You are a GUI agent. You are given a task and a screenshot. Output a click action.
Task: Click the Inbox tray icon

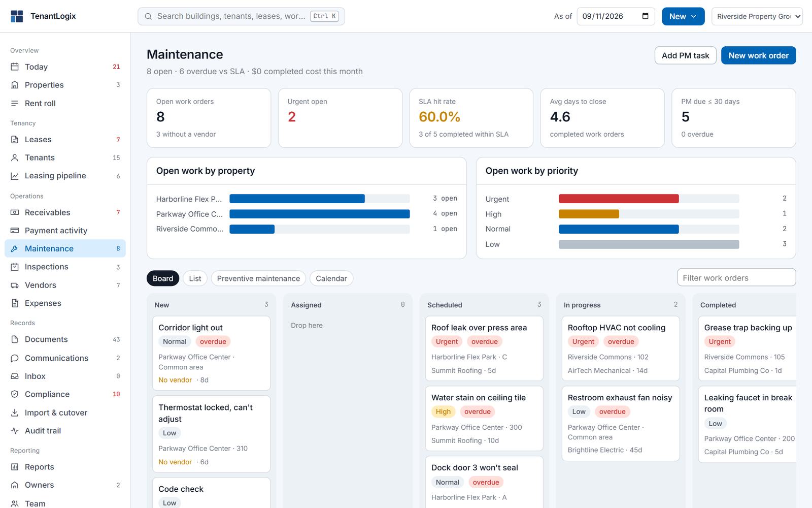[x=15, y=376]
